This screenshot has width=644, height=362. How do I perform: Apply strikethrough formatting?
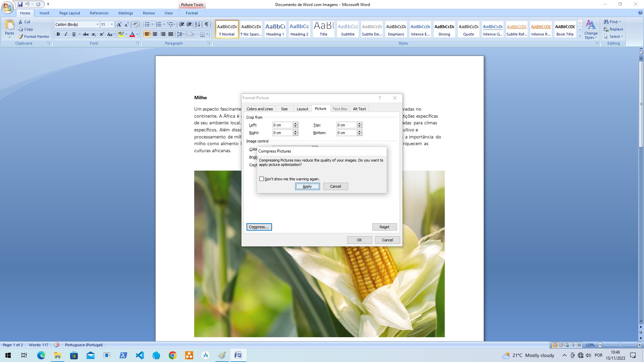(x=86, y=34)
